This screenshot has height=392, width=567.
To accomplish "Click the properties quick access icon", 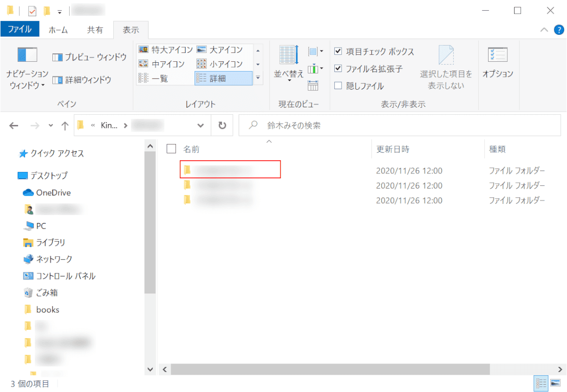I will point(32,11).
